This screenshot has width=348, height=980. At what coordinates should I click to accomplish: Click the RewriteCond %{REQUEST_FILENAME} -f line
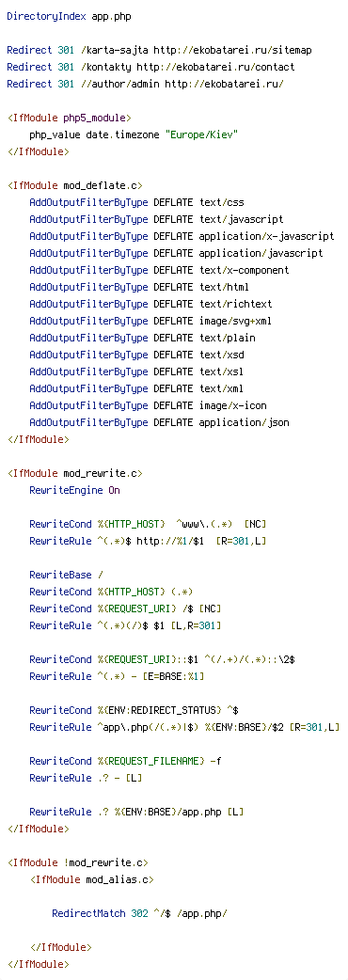coord(125,760)
